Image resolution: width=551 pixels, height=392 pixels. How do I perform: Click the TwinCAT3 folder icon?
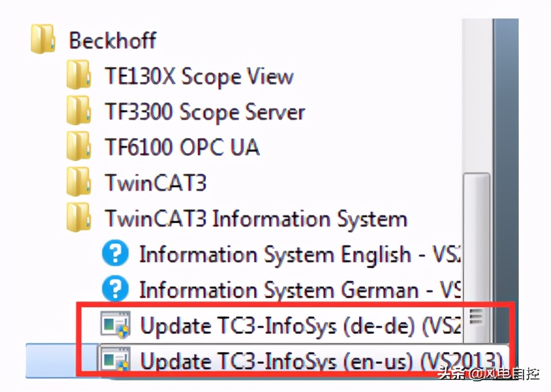[78, 183]
